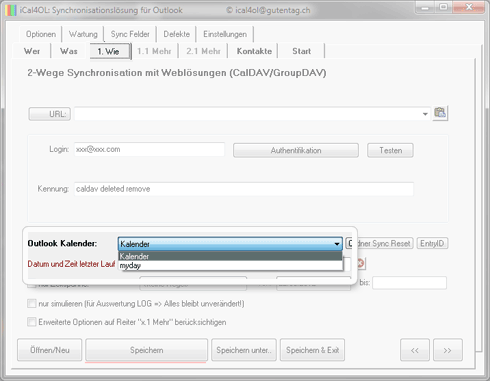The width and height of the screenshot is (490, 381).
Task: Click the colorful iCal4OL app icon
Action: (x=10, y=10)
